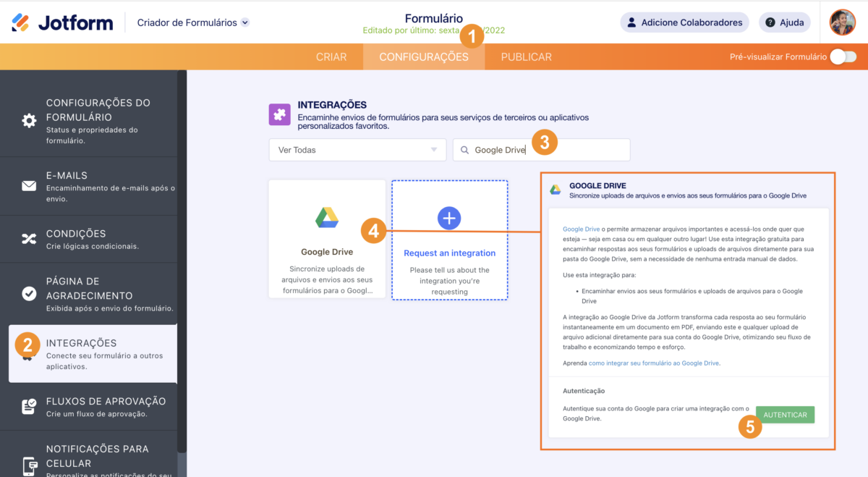
Task: Open Notificações para Celular sidebar item
Action: point(88,454)
